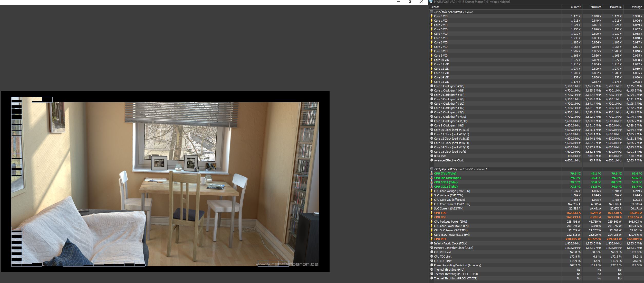Viewport: 644px width, 283px height.
Task: Click the clock icon beside Core 0 Clock
Action: (431, 86)
